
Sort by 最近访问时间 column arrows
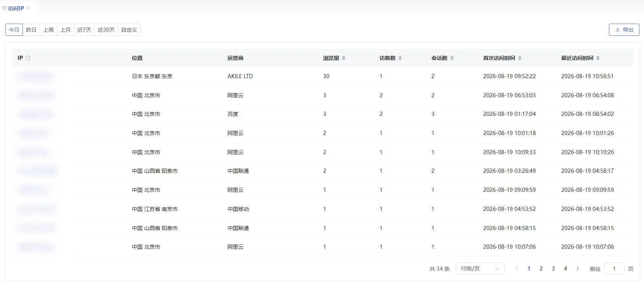pos(598,58)
